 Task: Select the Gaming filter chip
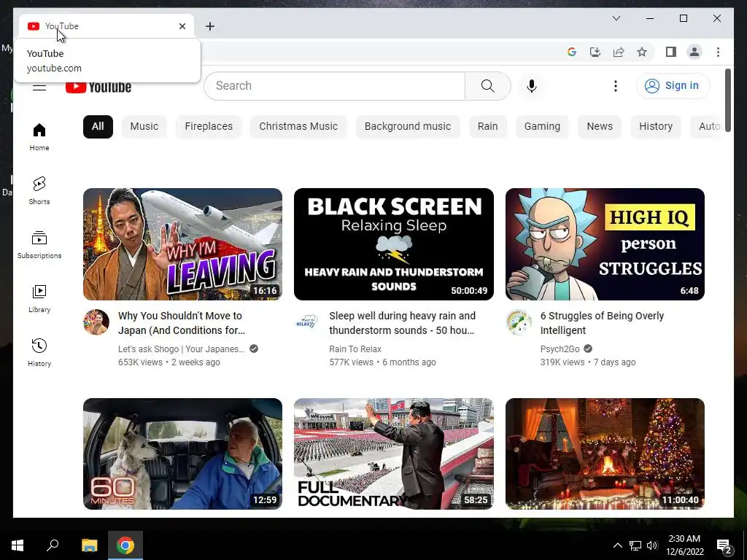pos(542,127)
